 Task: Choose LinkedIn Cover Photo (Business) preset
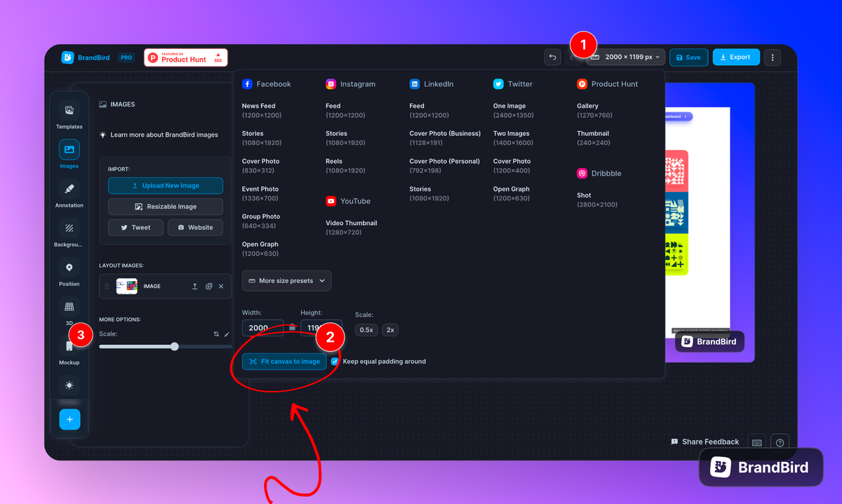pyautogui.click(x=445, y=138)
